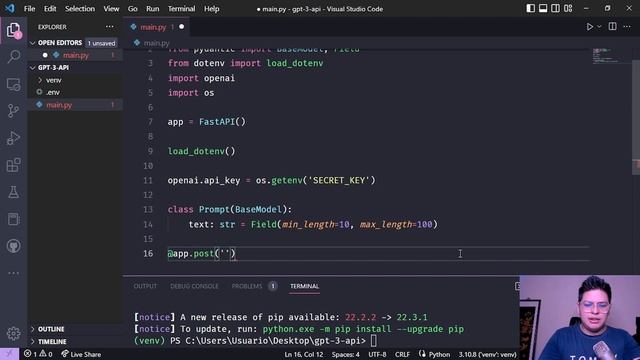This screenshot has height=360, width=640.
Task: Start Live Share from status bar
Action: pos(81,354)
